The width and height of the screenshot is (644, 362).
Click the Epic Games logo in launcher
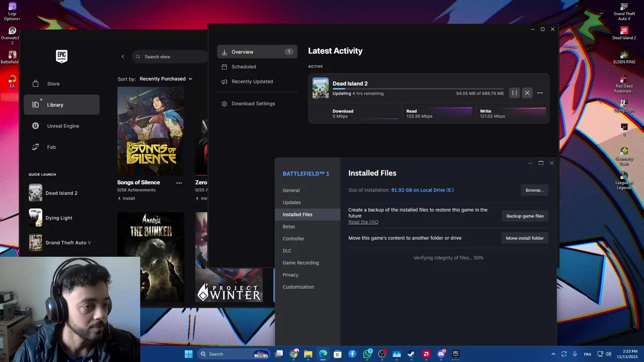61,56
